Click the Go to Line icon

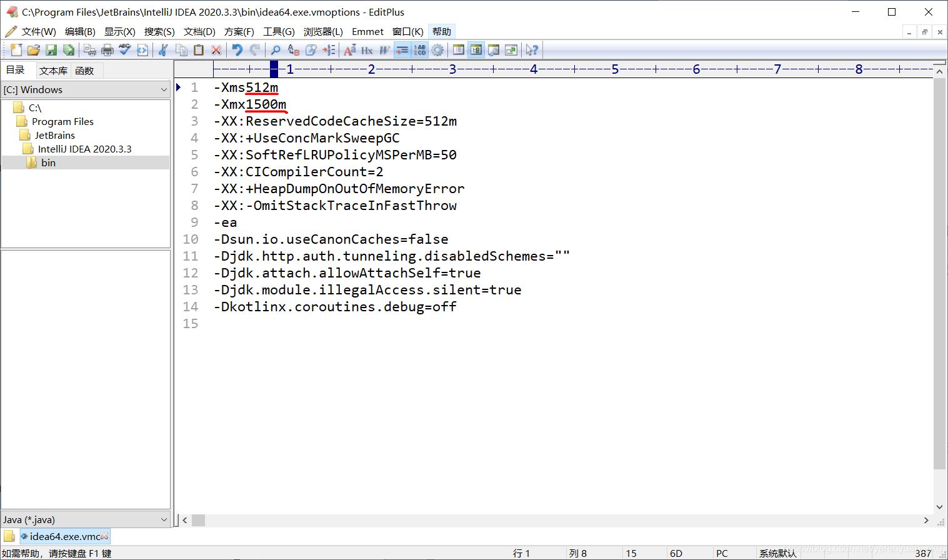(329, 50)
